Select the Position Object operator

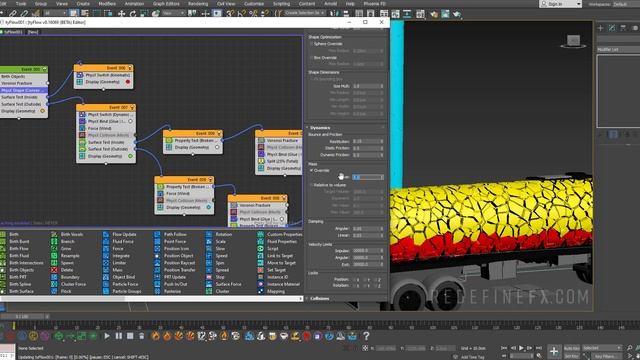174,256
